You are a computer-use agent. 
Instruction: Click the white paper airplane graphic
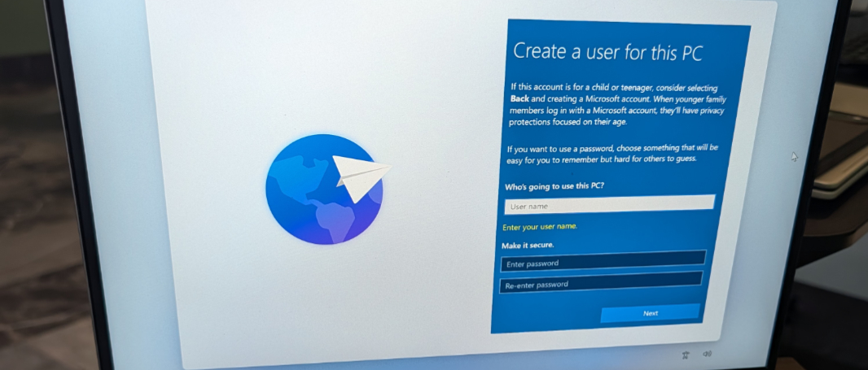(359, 176)
